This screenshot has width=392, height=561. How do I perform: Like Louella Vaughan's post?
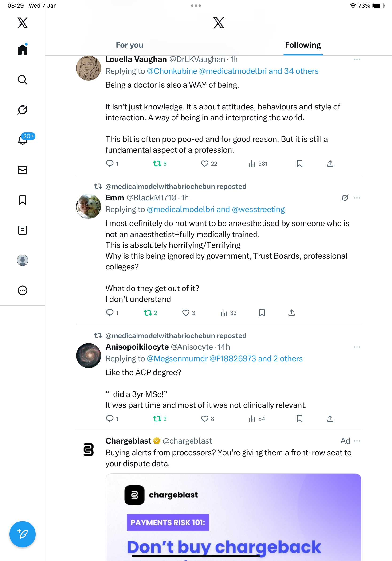204,164
